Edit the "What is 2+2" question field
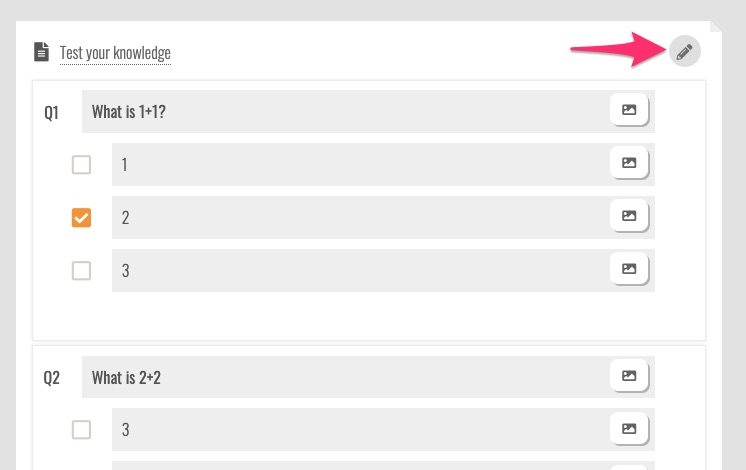Viewport: 746px width, 470px height. point(340,378)
